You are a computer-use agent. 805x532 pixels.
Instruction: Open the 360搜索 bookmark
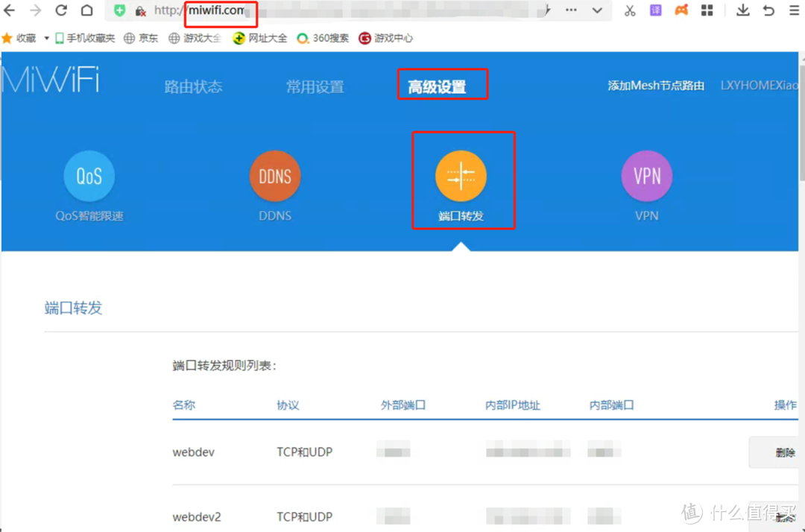[x=323, y=38]
